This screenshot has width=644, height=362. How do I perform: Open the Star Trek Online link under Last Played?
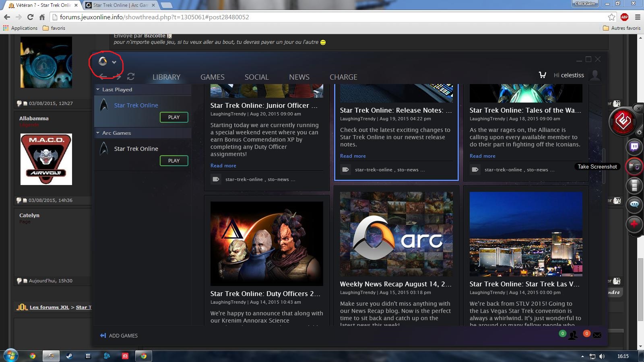coord(136,105)
